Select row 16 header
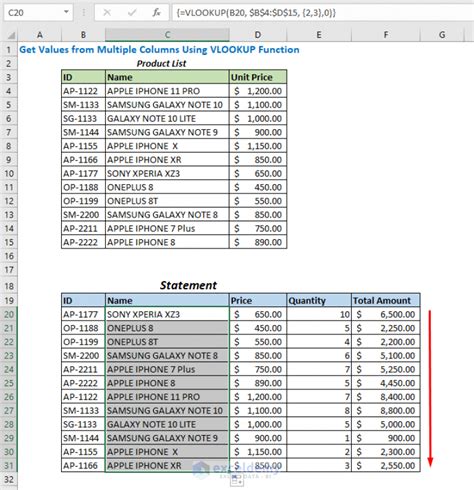The width and height of the screenshot is (474, 490). 9,256
